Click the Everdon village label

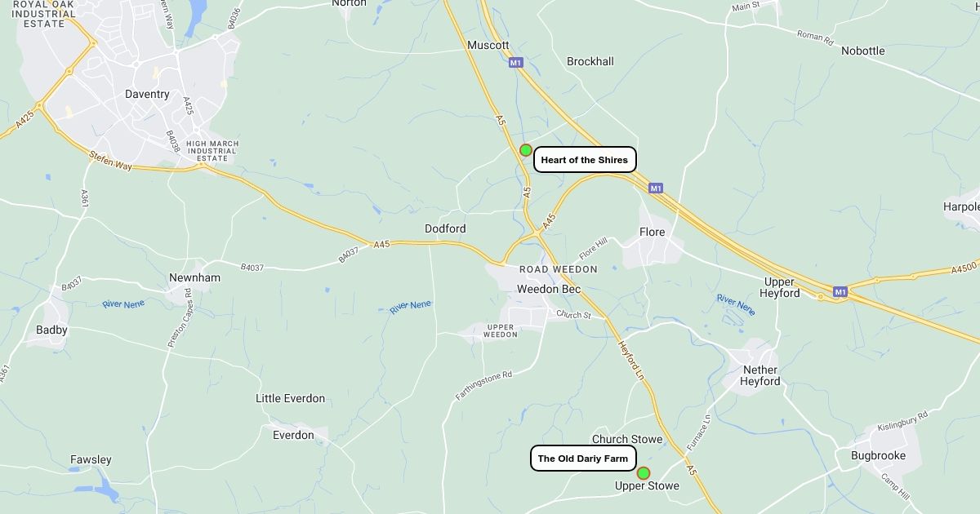[x=293, y=435]
